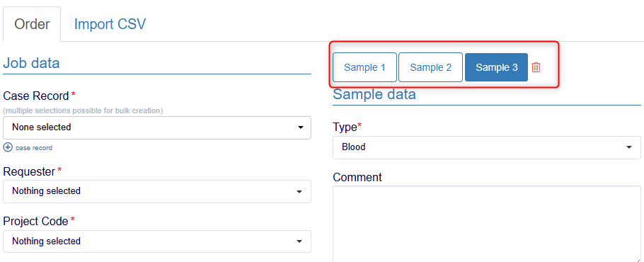Select the Sample 1 button
644x262 pixels.
(364, 67)
